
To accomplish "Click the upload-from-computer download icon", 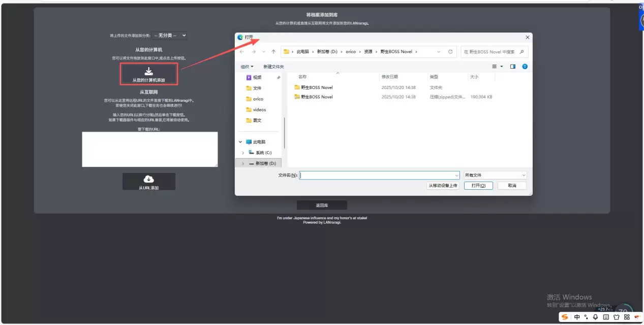I will 148,71.
